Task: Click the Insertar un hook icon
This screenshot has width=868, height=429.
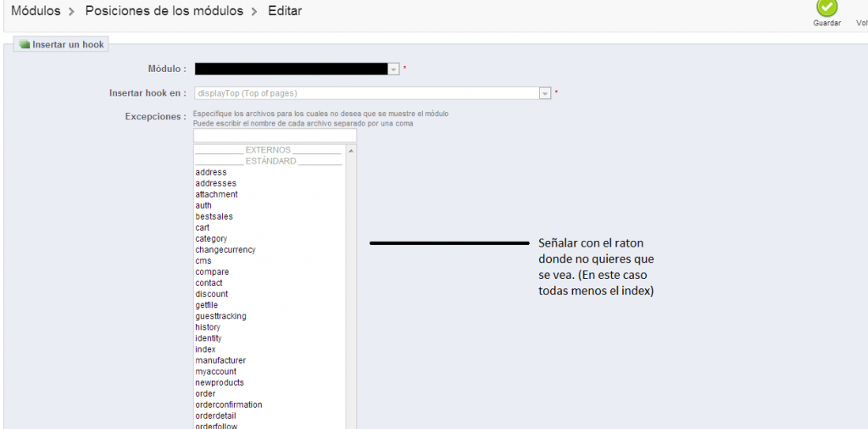Action: 25,44
